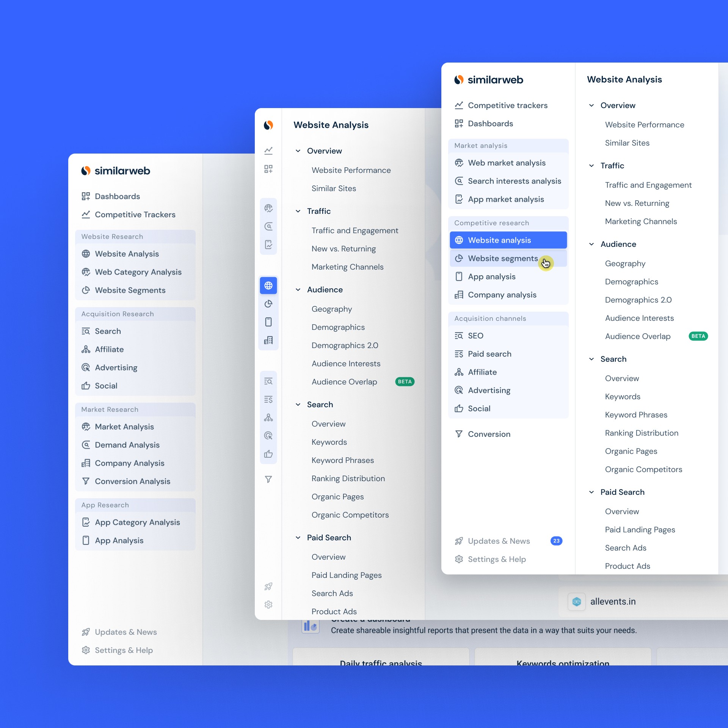This screenshot has height=728, width=728.
Task: Open Audience Overlap with BETA badge in the right panel
Action: [x=638, y=336]
